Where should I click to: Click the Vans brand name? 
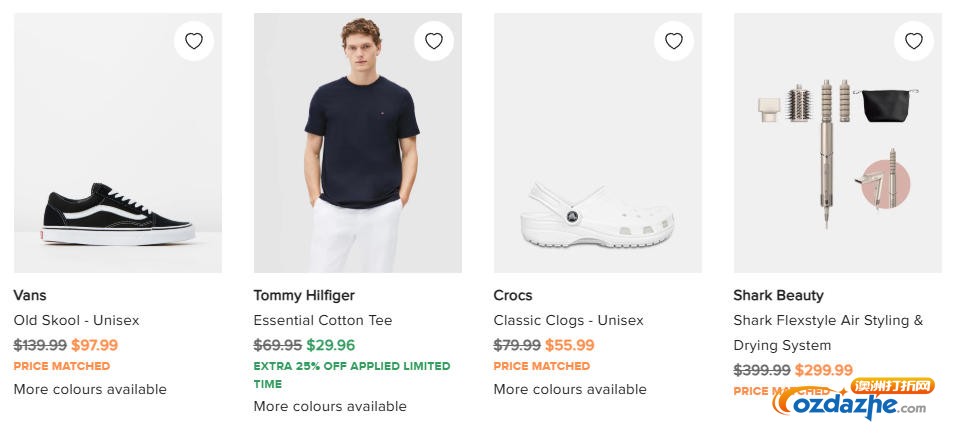click(x=30, y=295)
